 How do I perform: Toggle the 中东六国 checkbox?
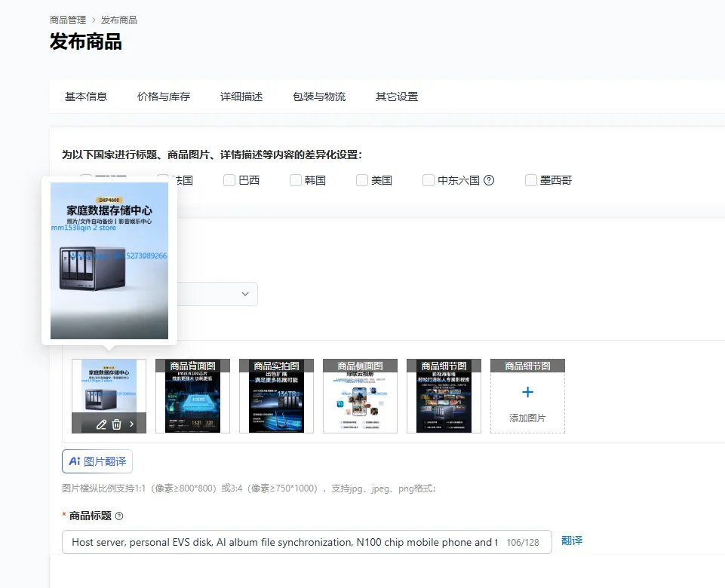[429, 180]
